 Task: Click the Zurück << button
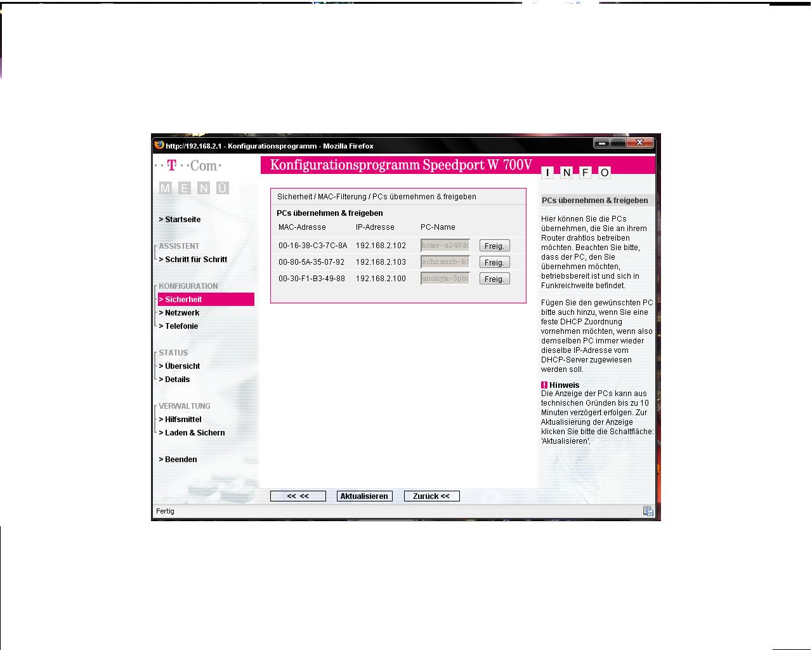click(x=431, y=496)
